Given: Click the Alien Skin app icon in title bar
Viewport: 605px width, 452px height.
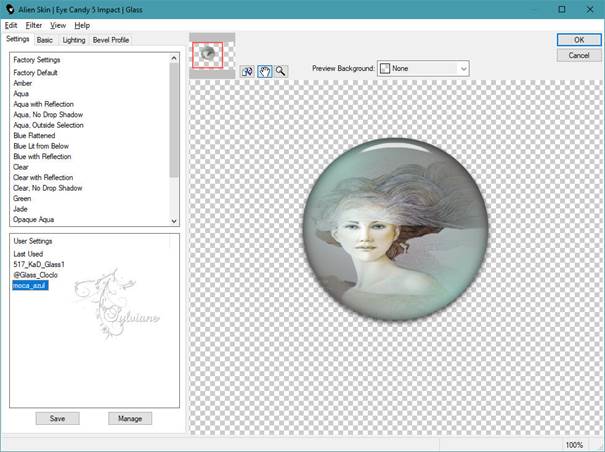Looking at the screenshot, I should [10, 9].
